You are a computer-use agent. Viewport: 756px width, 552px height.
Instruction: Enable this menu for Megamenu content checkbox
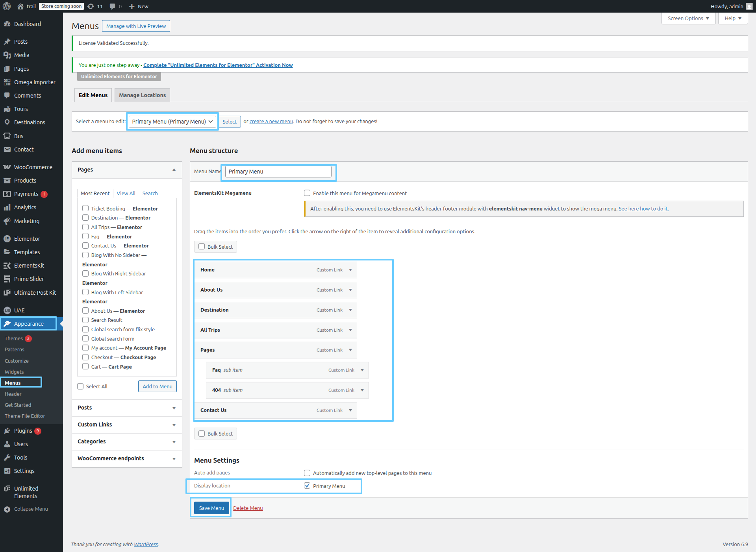coord(307,193)
